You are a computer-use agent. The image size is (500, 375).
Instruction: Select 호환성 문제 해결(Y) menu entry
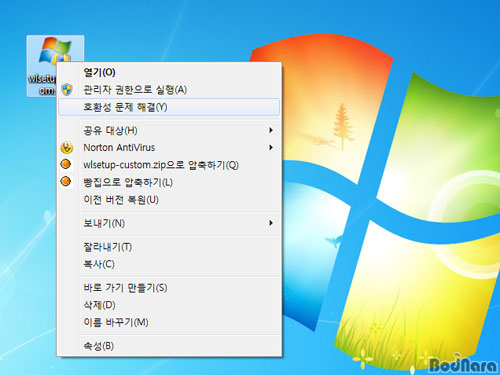169,107
